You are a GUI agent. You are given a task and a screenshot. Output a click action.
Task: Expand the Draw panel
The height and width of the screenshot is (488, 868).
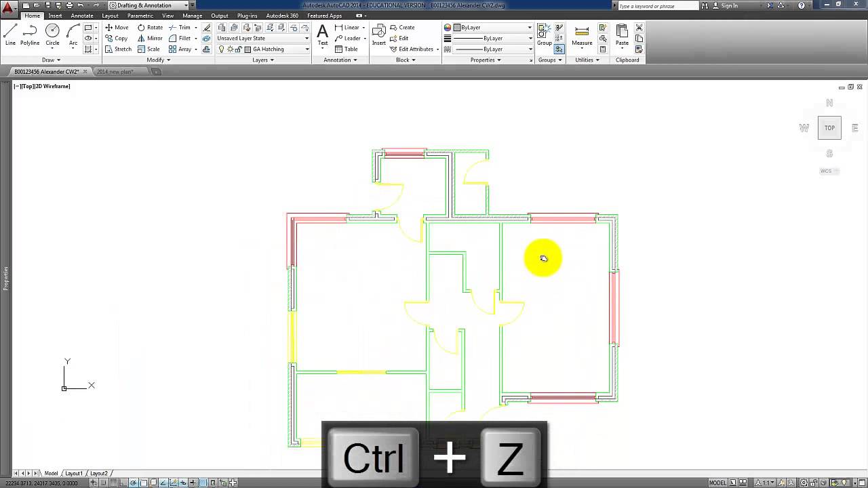(x=50, y=60)
